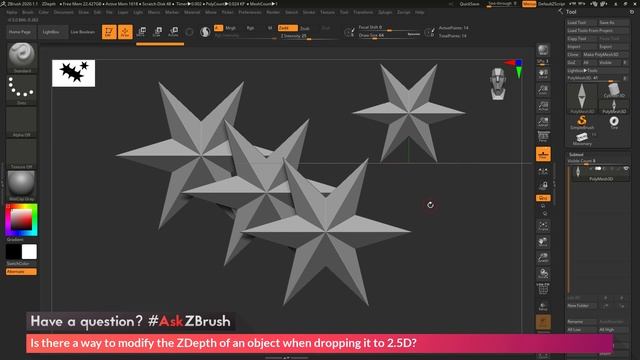The height and width of the screenshot is (360, 640).
Task: Toggle the Persp perspective button
Action: [543, 137]
